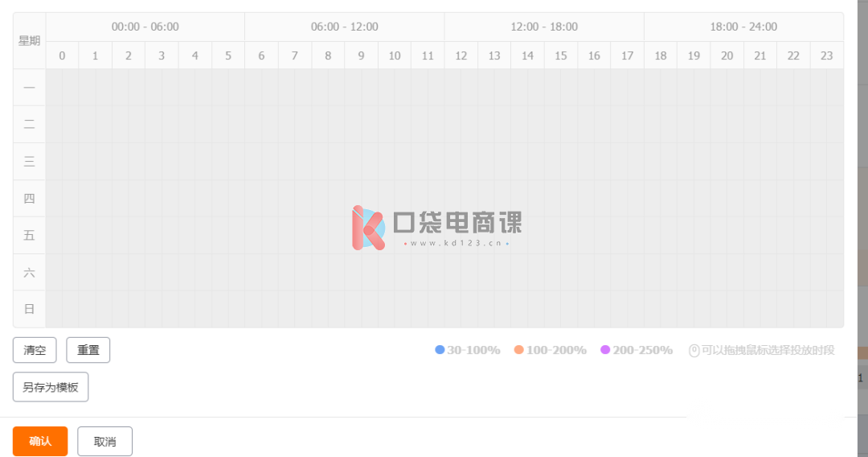Click hour 3 column header
Screen dimensions: 868x457
162,56
